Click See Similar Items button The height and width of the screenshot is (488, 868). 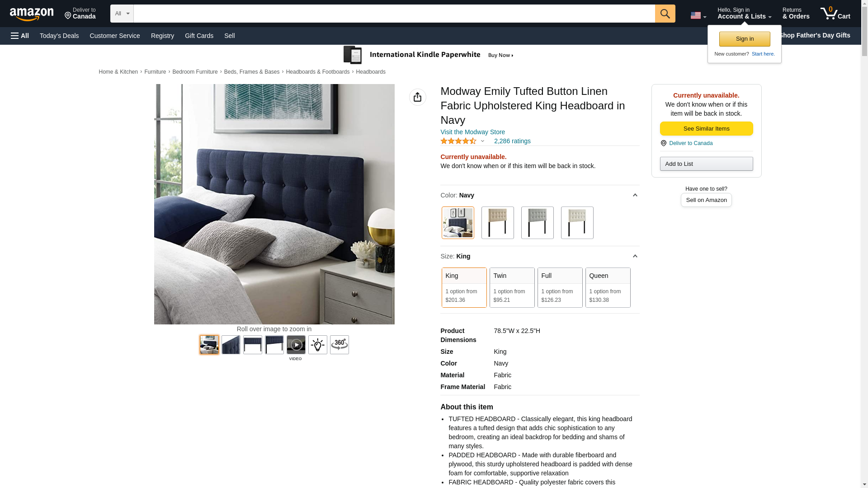[707, 129]
